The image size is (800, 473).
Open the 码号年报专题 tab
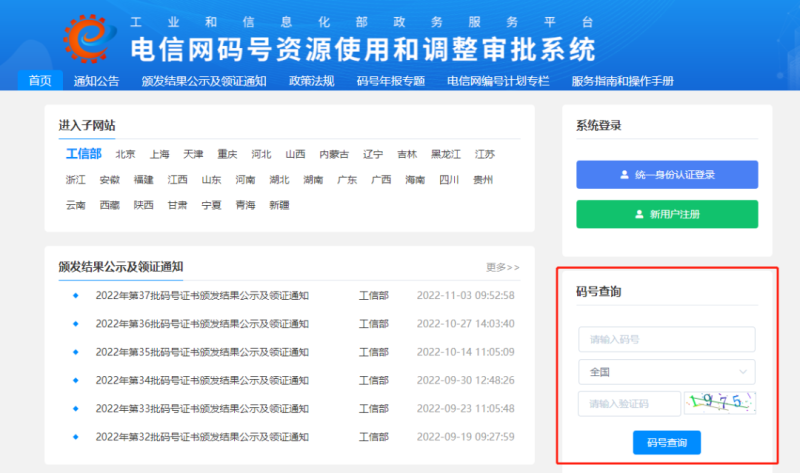click(x=390, y=81)
